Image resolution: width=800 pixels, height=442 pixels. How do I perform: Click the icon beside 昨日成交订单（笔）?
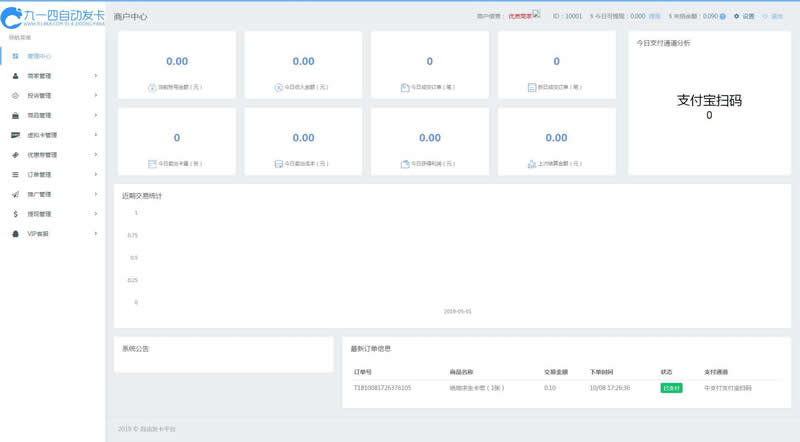(532, 87)
